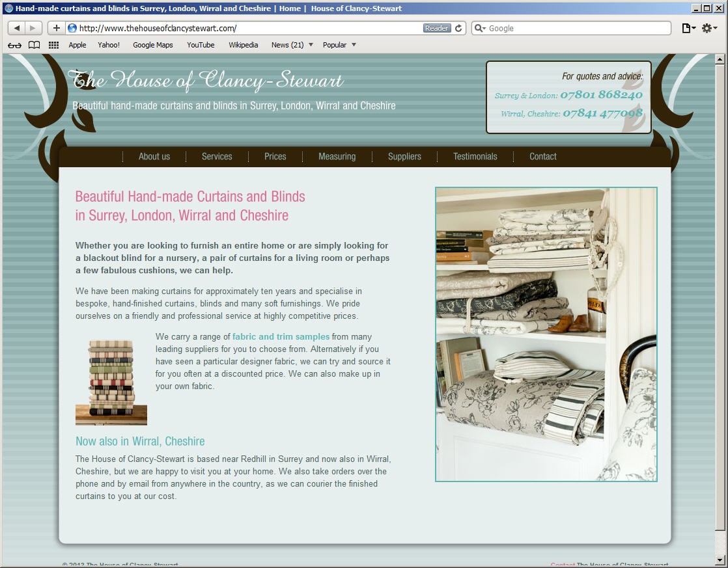
Task: Open the Reading List glasses icon
Action: 14,45
